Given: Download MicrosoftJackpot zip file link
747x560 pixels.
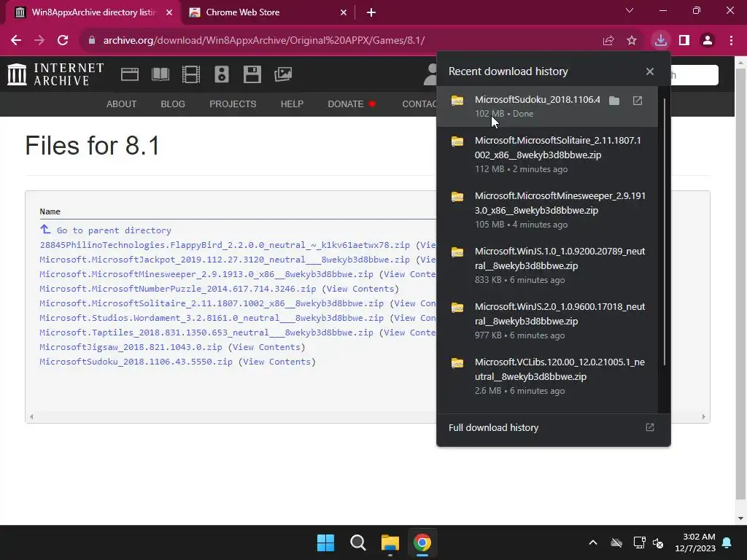Looking at the screenshot, I should coord(225,260).
